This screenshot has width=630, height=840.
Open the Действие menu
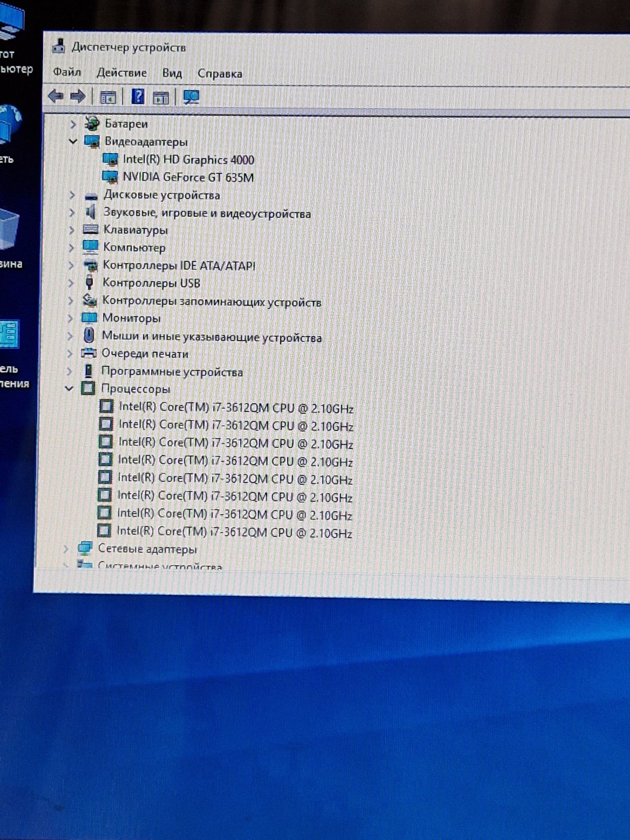pos(122,73)
